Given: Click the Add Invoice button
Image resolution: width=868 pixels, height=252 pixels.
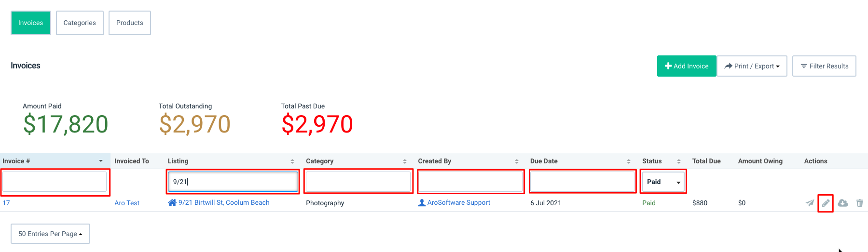Looking at the screenshot, I should [687, 66].
